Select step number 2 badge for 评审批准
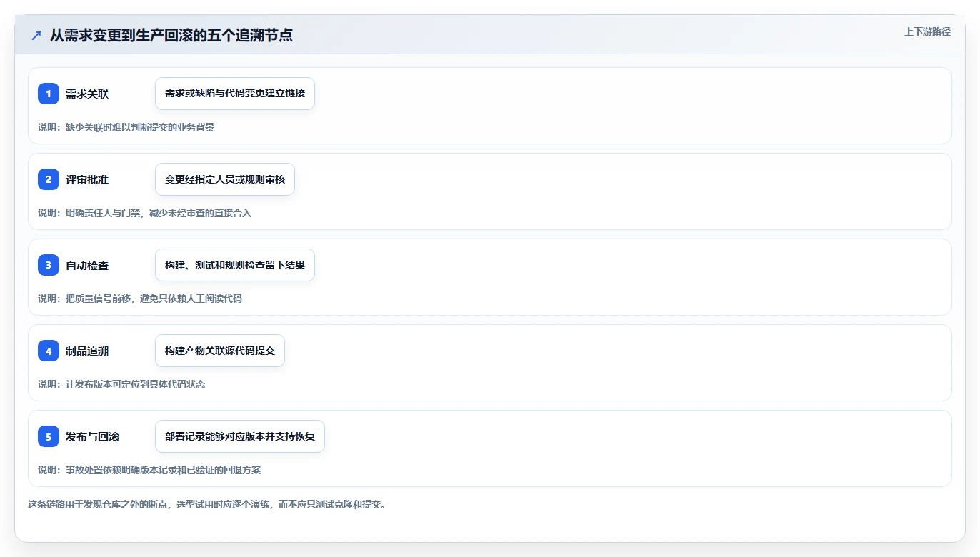The width and height of the screenshot is (980, 557). pos(49,179)
